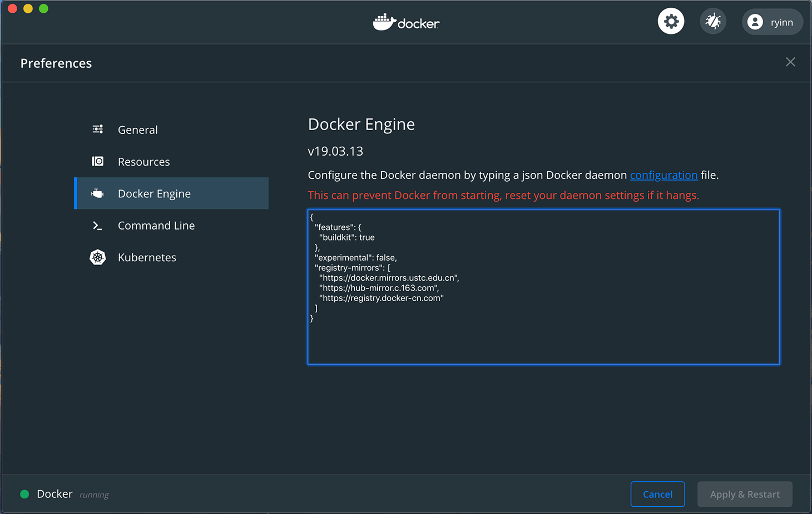812x514 pixels.
Task: Click the green Docker running status dot
Action: pos(24,493)
